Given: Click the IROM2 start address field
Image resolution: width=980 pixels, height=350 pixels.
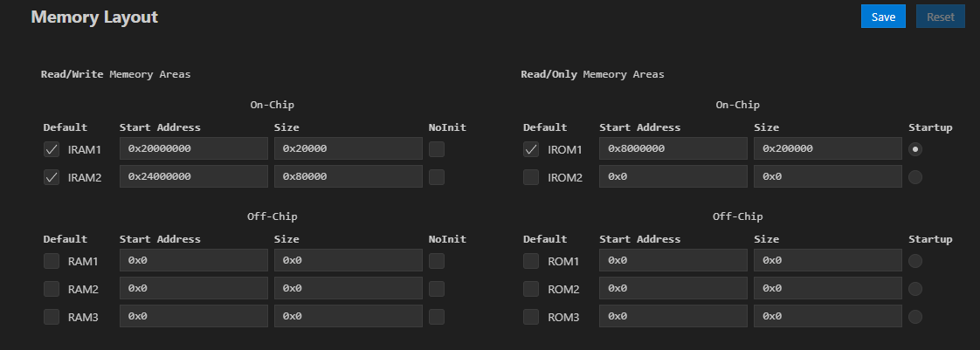Looking at the screenshot, I should click(673, 177).
